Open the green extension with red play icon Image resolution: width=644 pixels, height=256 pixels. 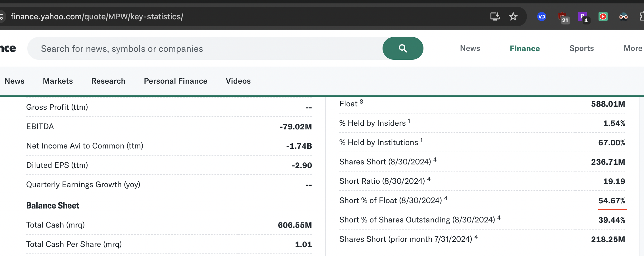(603, 17)
